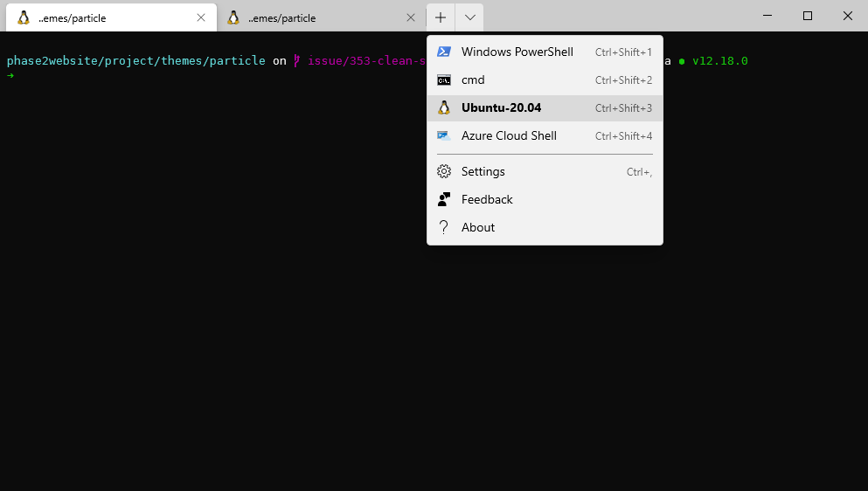Show the About dialog

[545, 227]
